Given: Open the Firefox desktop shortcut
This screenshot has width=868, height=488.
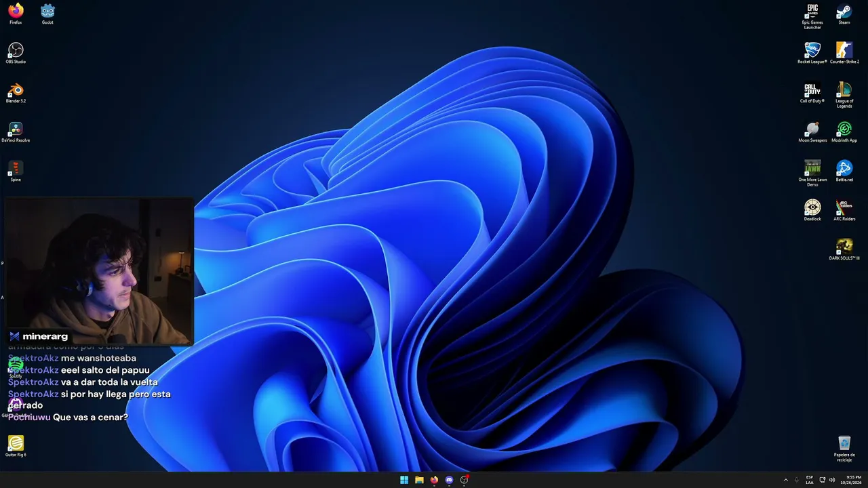Looking at the screenshot, I should point(16,14).
